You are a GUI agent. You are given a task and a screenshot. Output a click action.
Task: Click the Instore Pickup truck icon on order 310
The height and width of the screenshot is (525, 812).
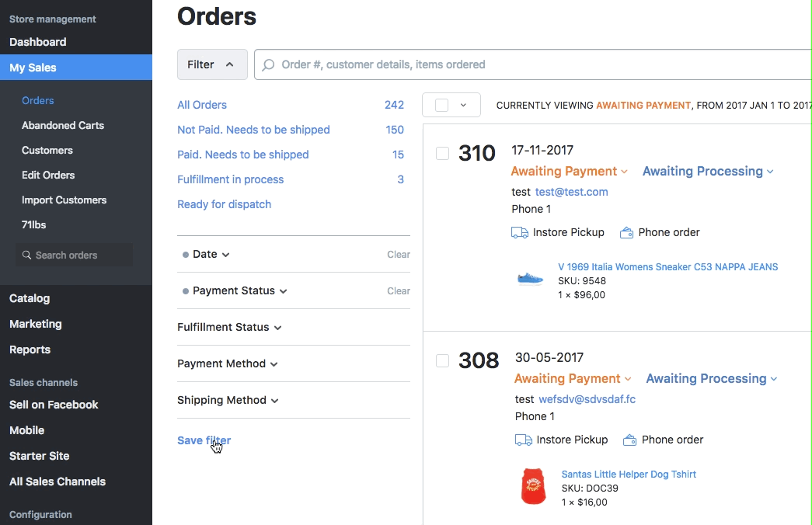[x=520, y=232]
